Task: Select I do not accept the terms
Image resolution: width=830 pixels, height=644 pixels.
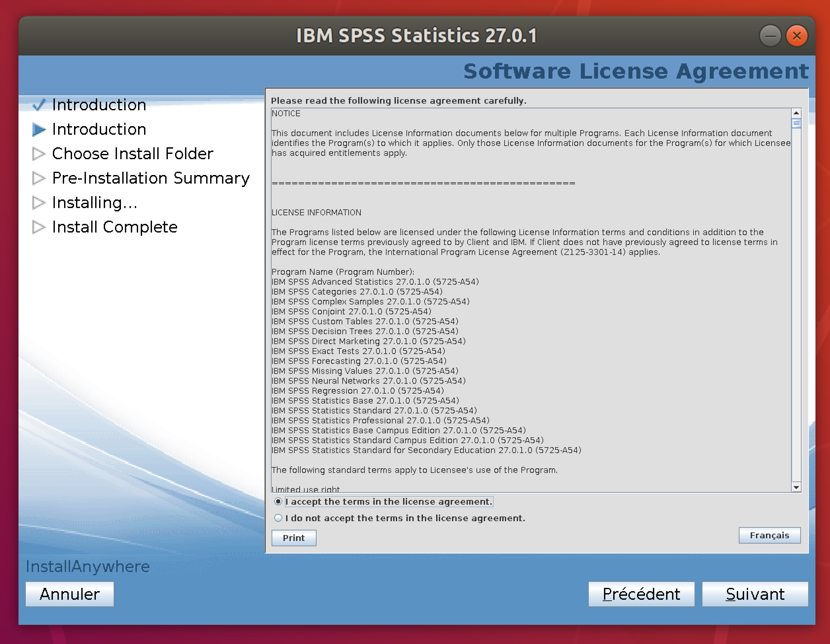Action: click(x=278, y=518)
